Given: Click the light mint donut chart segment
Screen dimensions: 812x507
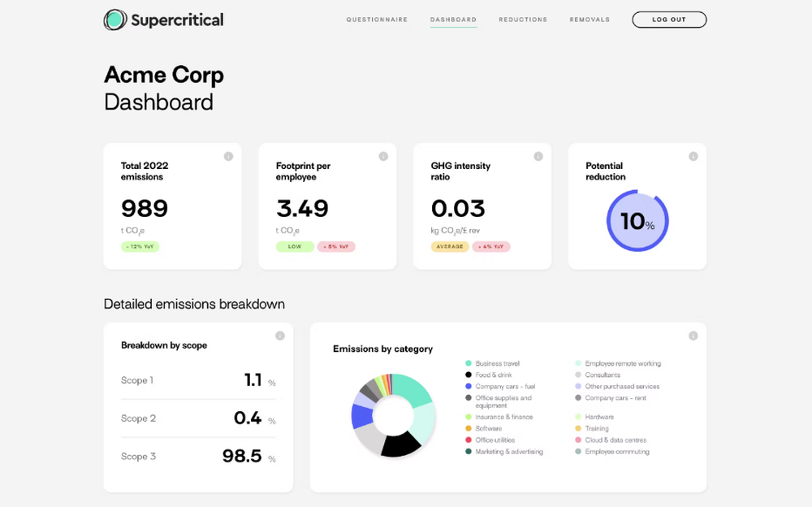Looking at the screenshot, I should click(424, 423).
